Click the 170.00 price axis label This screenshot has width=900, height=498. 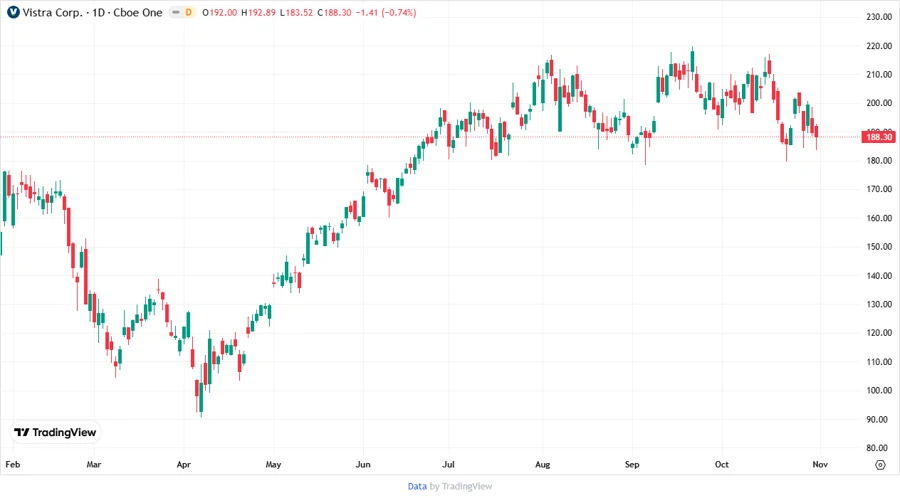point(879,189)
